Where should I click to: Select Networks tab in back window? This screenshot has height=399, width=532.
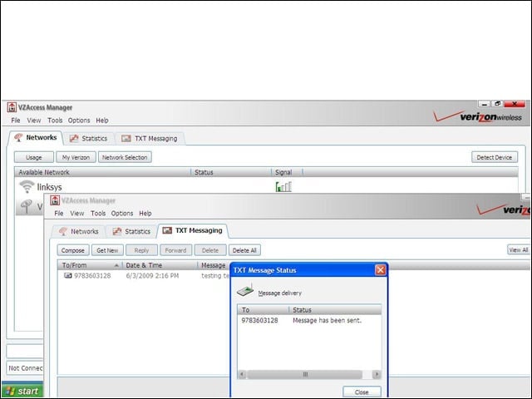pos(35,138)
